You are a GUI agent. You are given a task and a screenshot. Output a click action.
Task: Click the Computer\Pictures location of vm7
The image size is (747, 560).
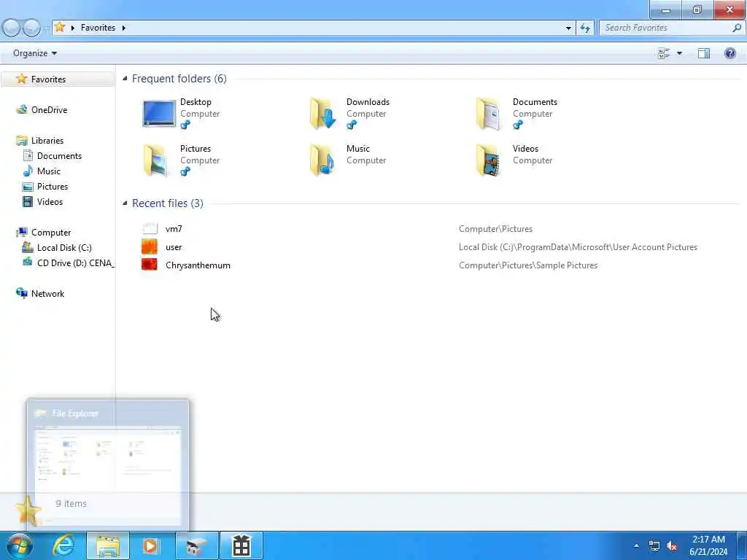click(x=495, y=229)
